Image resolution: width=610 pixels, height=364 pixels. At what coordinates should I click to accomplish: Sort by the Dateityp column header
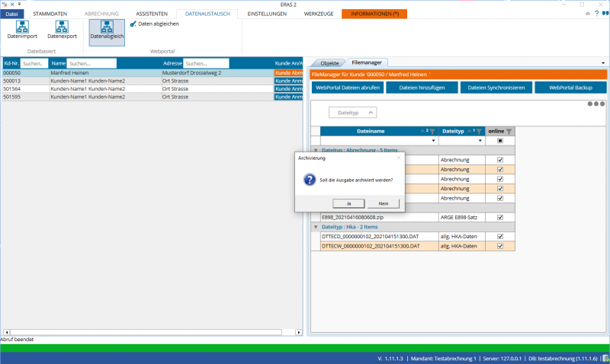coord(453,131)
